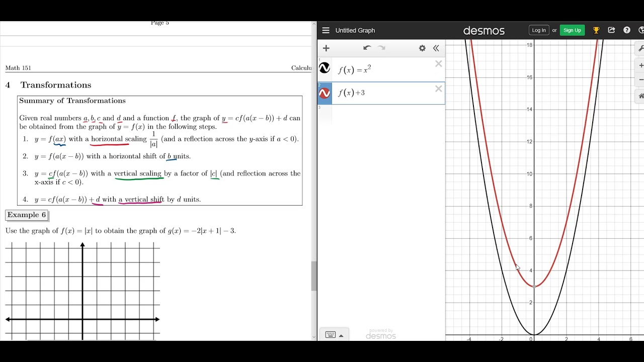
Task: Zoom in on the graph
Action: pos(640,66)
